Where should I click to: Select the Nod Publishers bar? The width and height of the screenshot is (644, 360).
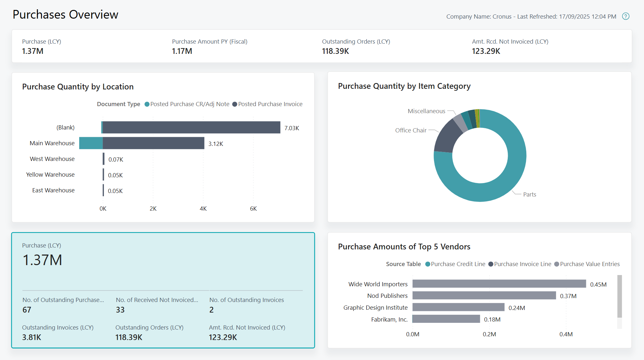(x=484, y=296)
